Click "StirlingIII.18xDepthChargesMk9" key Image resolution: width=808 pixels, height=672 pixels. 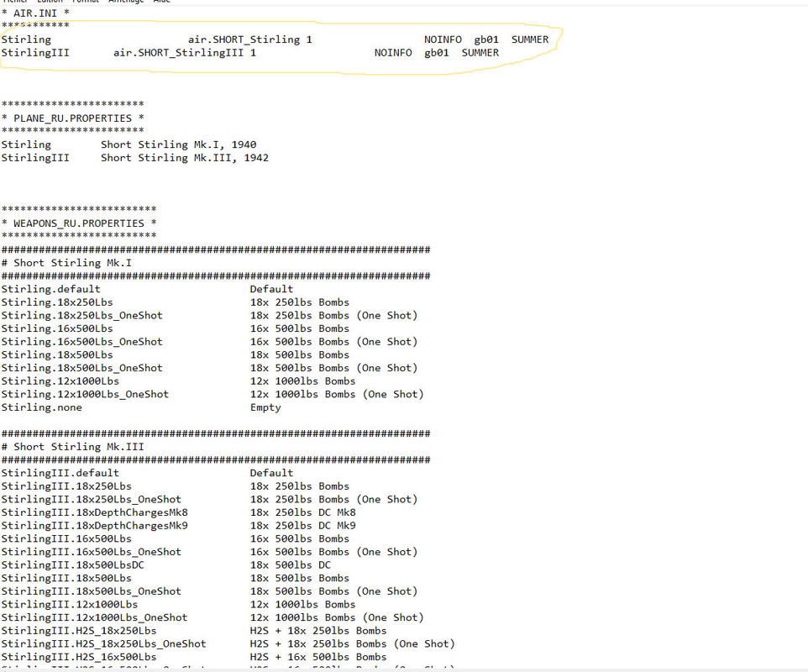pyautogui.click(x=95, y=526)
